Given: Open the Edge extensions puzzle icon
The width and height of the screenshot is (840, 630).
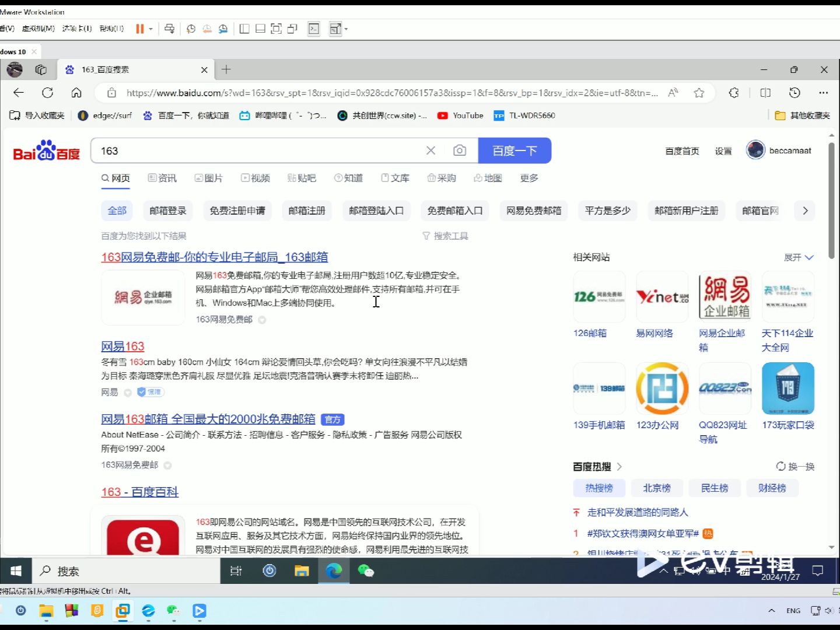Looking at the screenshot, I should (x=734, y=93).
